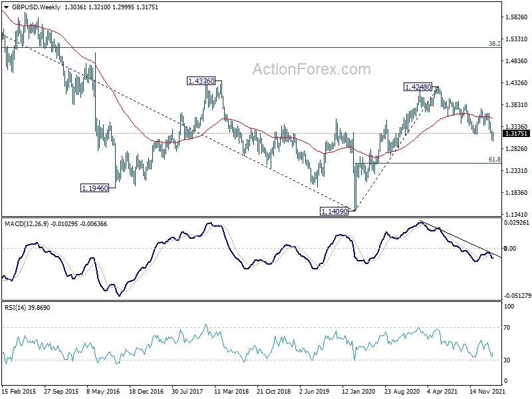Image resolution: width=532 pixels, height=399 pixels.
Task: Click the 11 Mar 2018 date label
Action: click(x=231, y=391)
